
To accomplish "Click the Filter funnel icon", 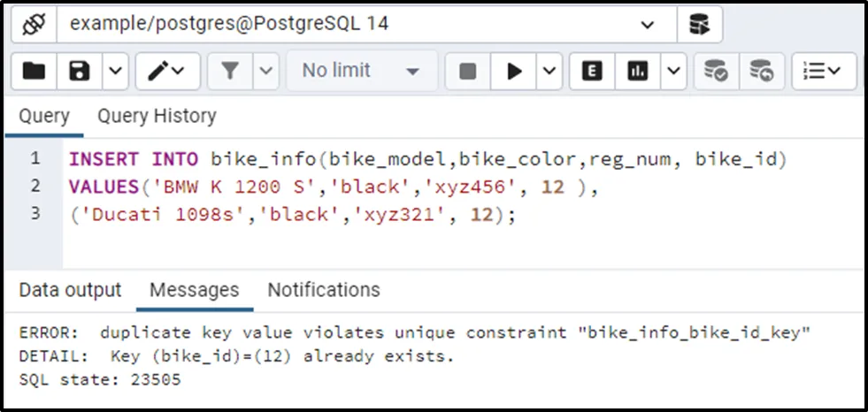I will pyautogui.click(x=231, y=71).
